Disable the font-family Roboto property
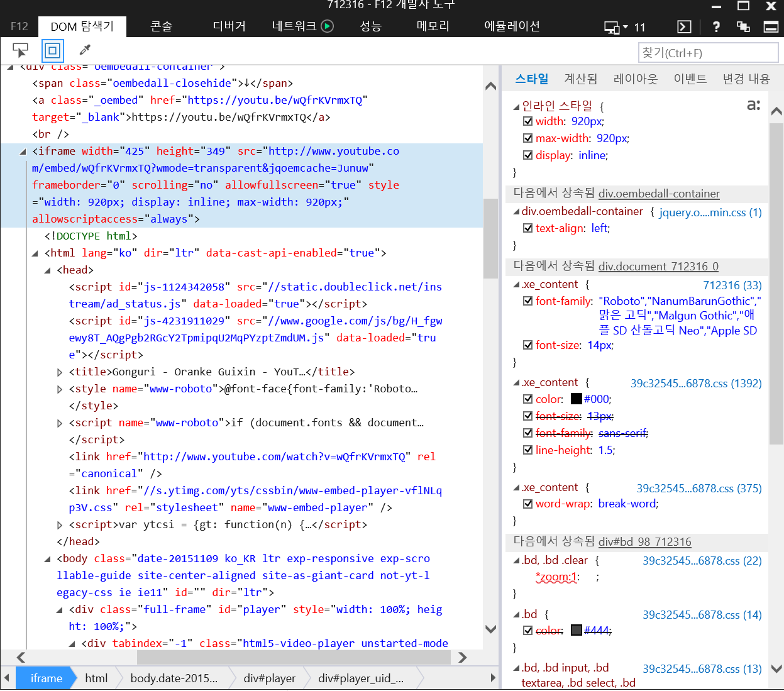This screenshot has width=784, height=691. tap(528, 301)
